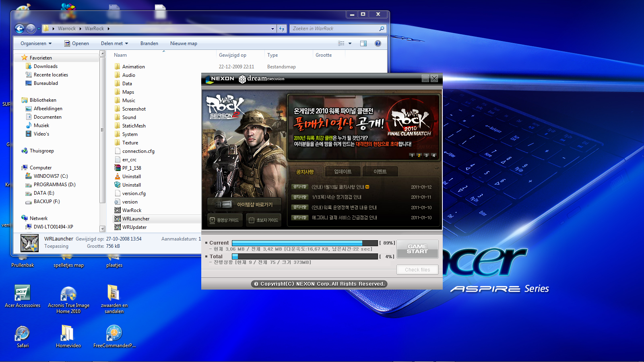Select banner page 3 indicator
The height and width of the screenshot is (362, 644).
(426, 155)
